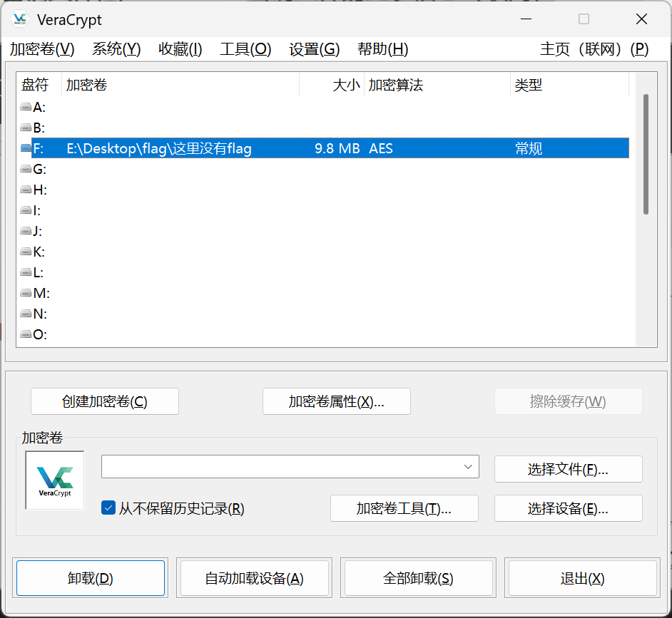Click the 选择文件 button
The width and height of the screenshot is (672, 618).
click(x=568, y=469)
